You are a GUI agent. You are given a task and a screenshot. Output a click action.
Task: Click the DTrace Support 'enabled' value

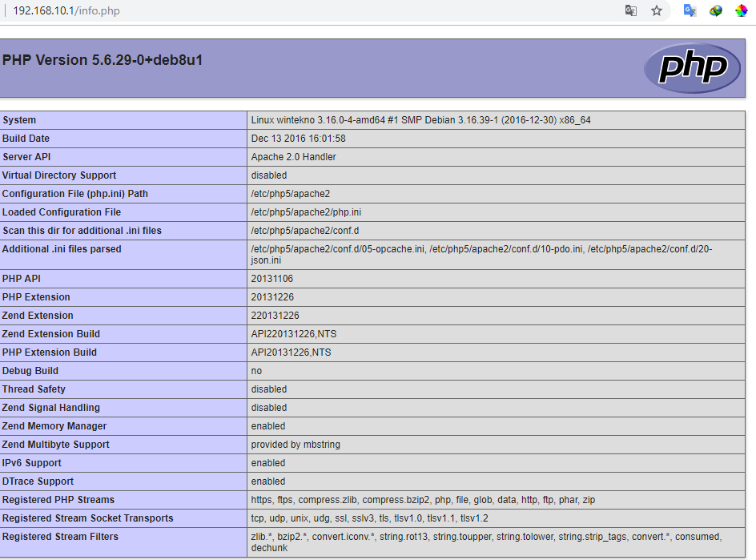coord(268,481)
